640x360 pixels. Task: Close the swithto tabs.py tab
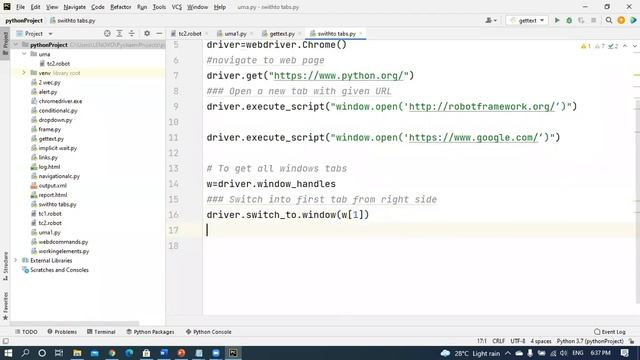pyautogui.click(x=361, y=33)
